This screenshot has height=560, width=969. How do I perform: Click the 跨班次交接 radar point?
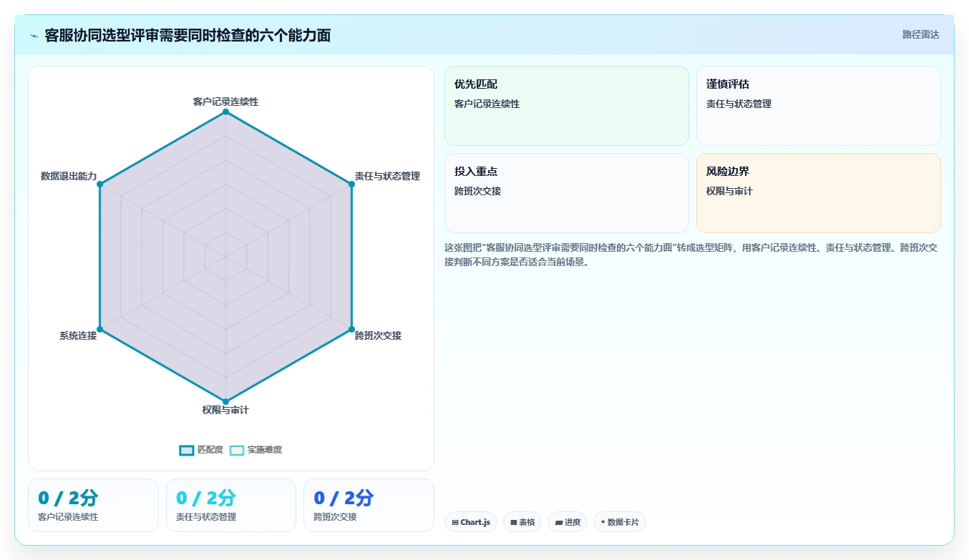(351, 329)
